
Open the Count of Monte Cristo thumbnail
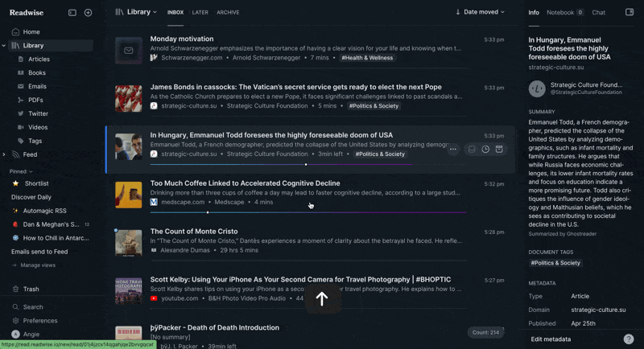pos(129,243)
